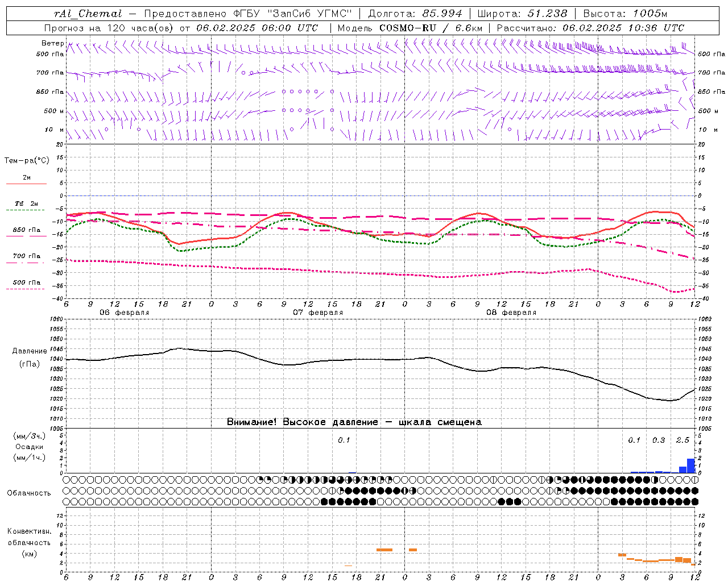Click the tallest blue precipitation bar

691,465
